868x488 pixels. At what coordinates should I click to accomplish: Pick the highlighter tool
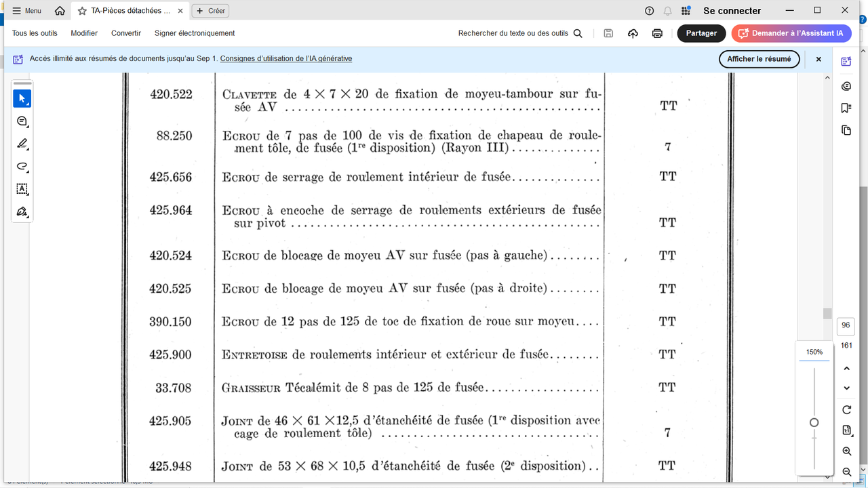click(x=22, y=144)
